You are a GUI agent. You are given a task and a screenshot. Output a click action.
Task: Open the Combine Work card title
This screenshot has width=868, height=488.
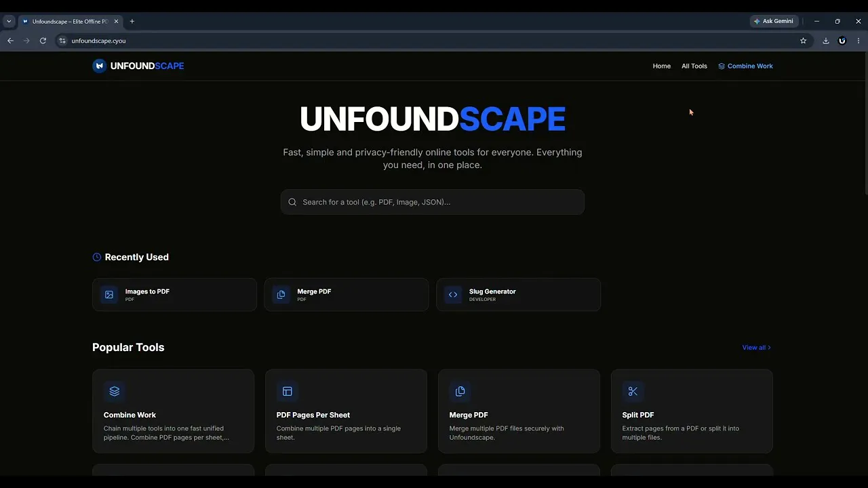coord(130,415)
